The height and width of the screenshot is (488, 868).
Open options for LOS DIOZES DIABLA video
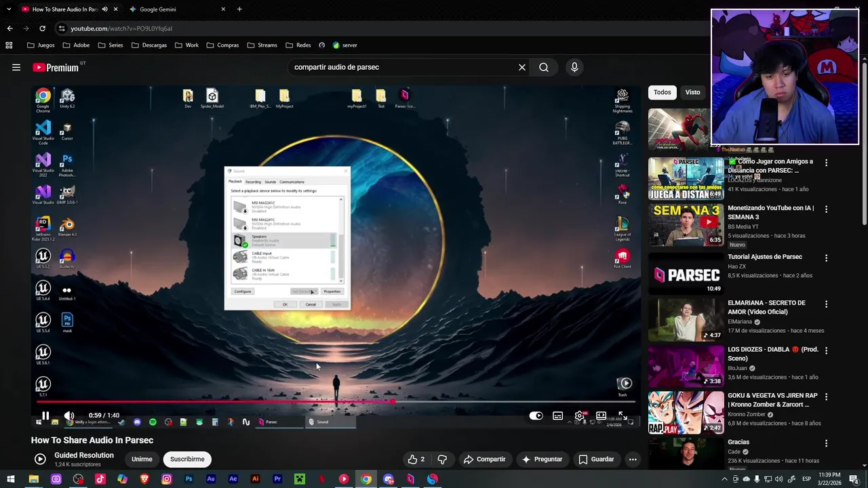[x=826, y=350]
